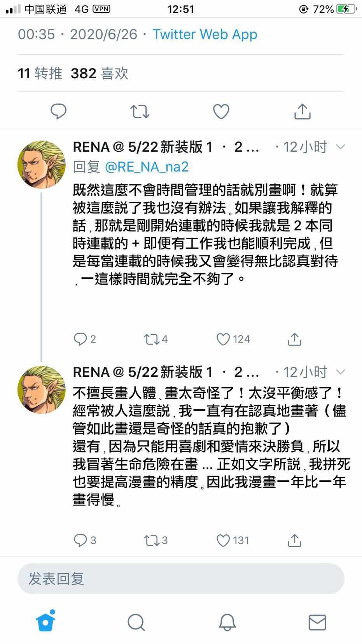Go to the Home tab
Viewport: 362px width, 644px height.
point(45,622)
